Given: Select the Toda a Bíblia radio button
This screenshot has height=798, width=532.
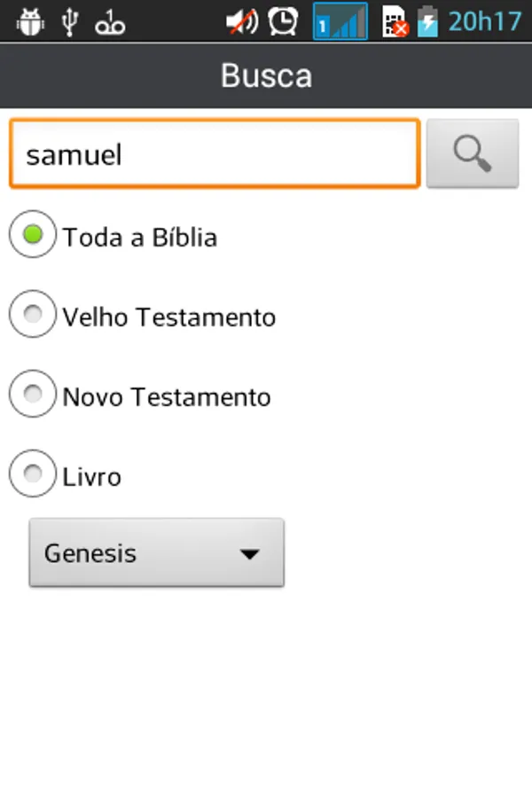Looking at the screenshot, I should (33, 236).
